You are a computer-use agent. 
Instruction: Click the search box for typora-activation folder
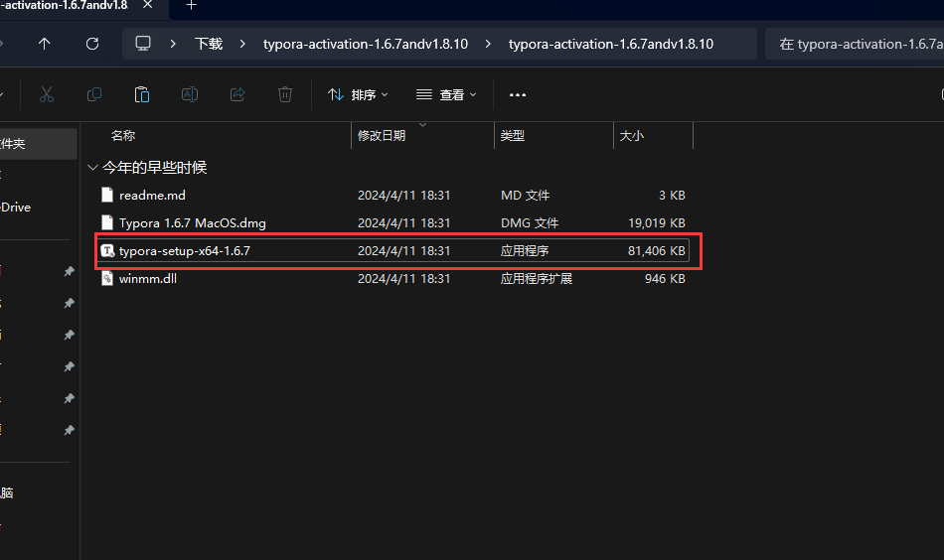(855, 44)
